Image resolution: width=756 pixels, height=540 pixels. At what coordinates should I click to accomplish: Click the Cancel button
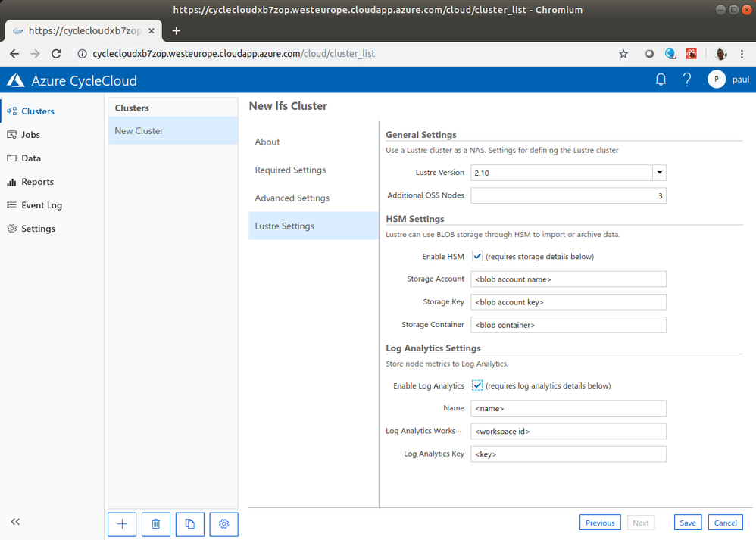(x=725, y=523)
